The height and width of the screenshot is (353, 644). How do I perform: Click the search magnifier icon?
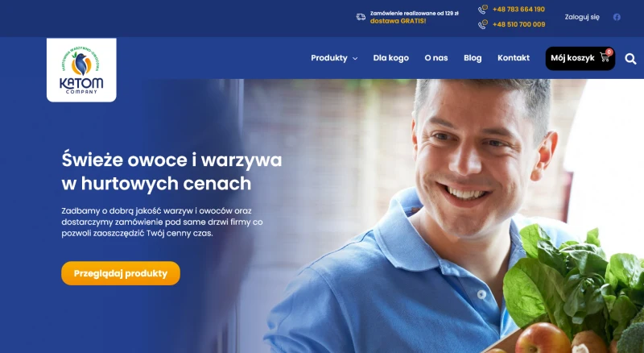click(x=630, y=59)
